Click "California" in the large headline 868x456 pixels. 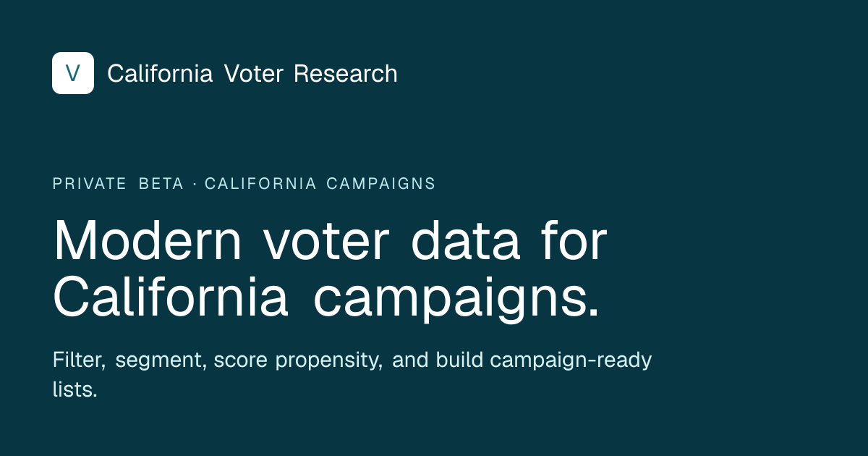click(x=171, y=297)
